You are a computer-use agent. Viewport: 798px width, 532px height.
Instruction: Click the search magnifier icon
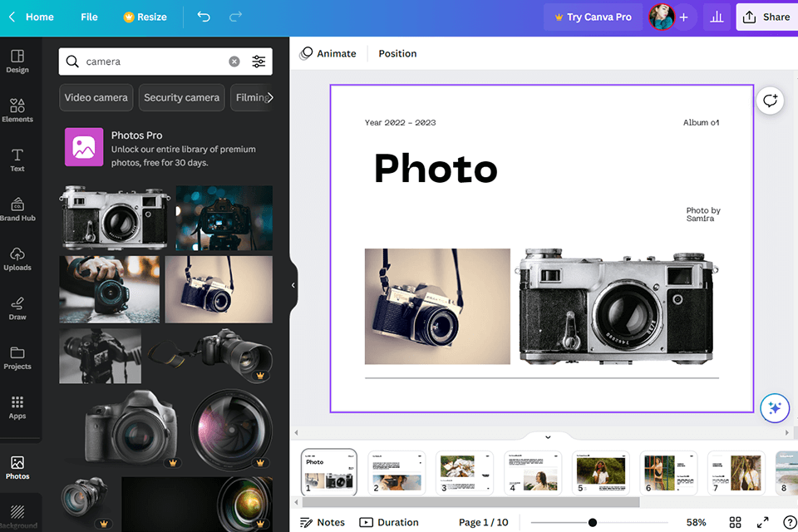click(72, 62)
